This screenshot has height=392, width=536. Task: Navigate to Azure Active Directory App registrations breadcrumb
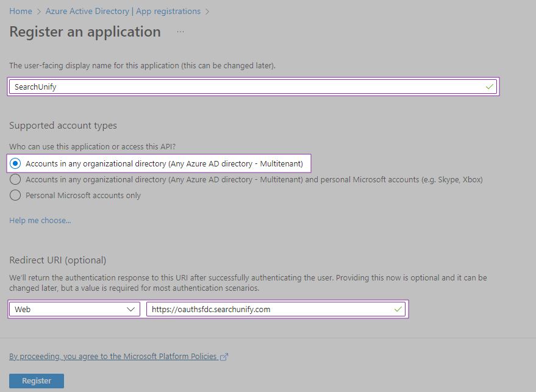tap(123, 12)
